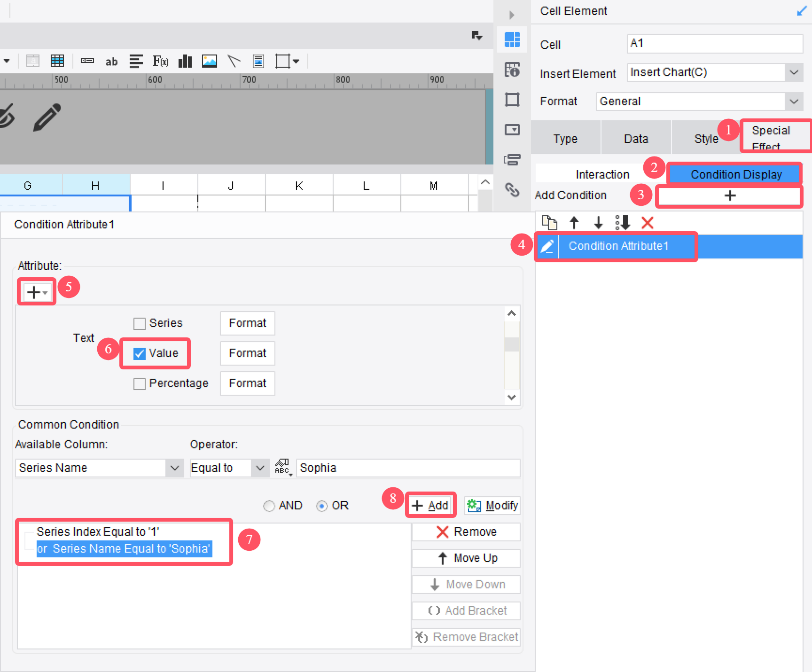
Task: Open the Insert Element dropdown
Action: pos(794,72)
